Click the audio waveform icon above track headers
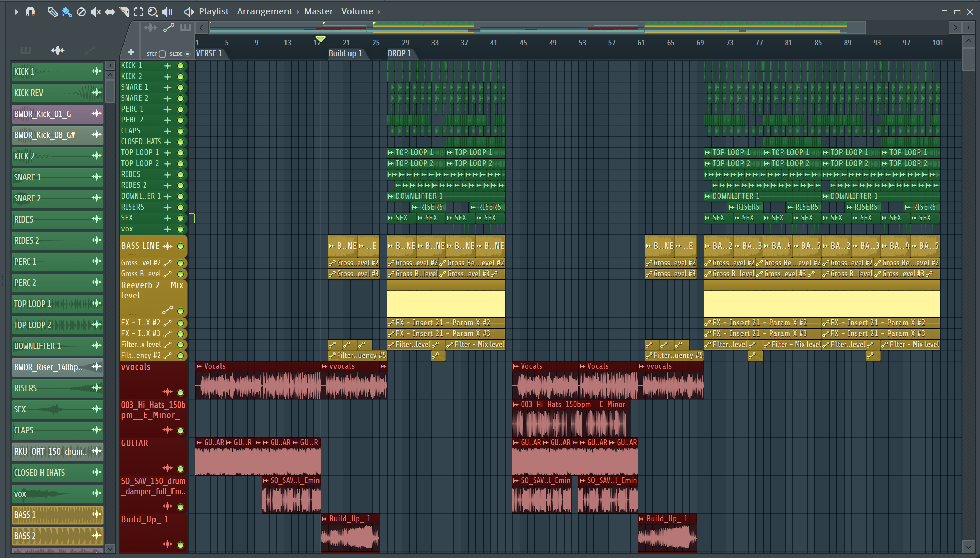The image size is (980, 558). [x=150, y=28]
